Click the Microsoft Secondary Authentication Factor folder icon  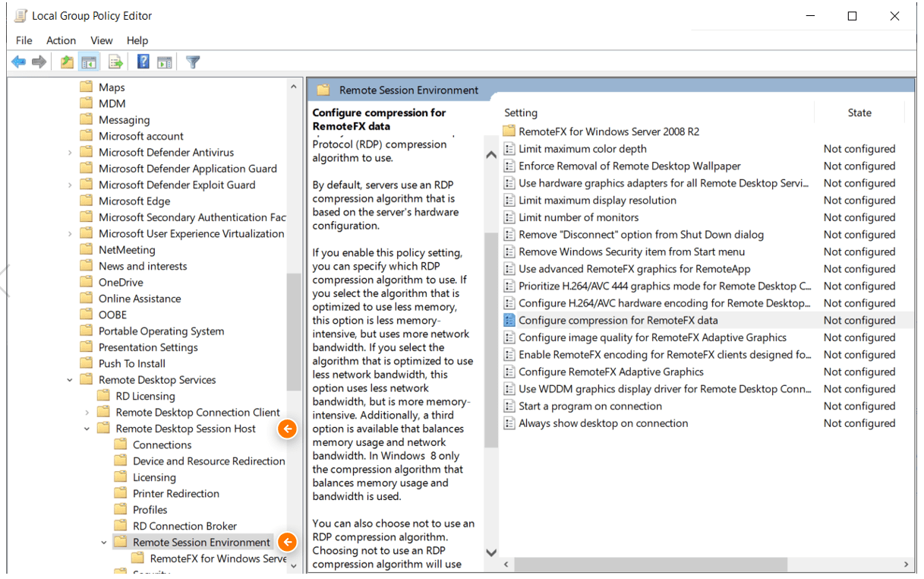tap(86, 217)
